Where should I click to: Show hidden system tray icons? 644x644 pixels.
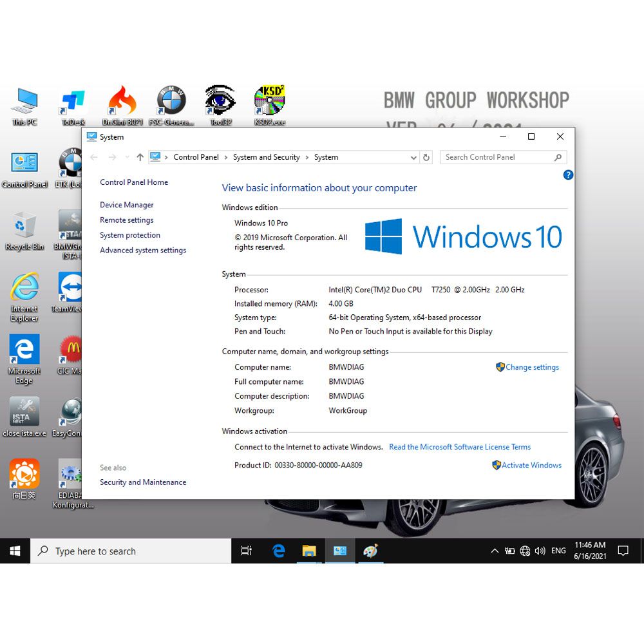click(495, 551)
